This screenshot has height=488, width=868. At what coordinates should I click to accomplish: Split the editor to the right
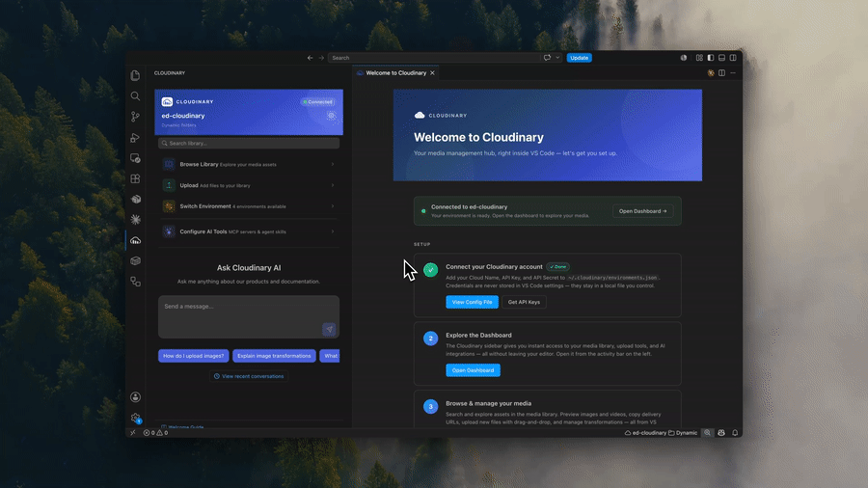pos(721,73)
